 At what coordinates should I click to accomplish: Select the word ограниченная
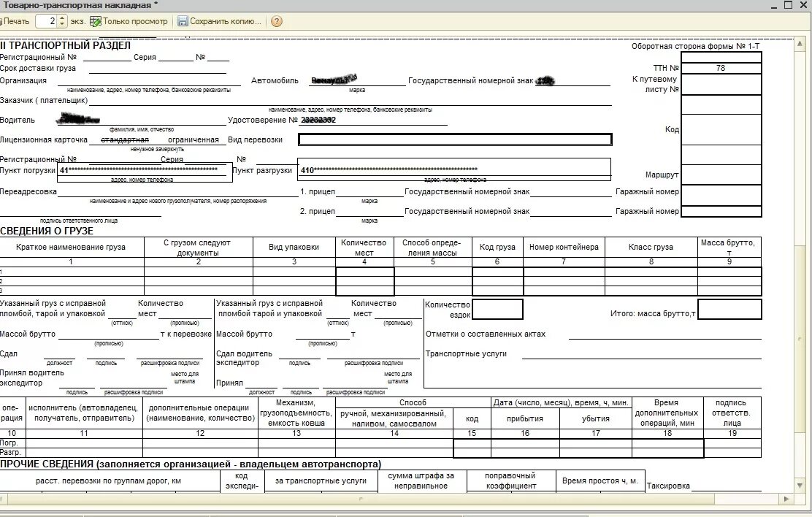click(194, 140)
